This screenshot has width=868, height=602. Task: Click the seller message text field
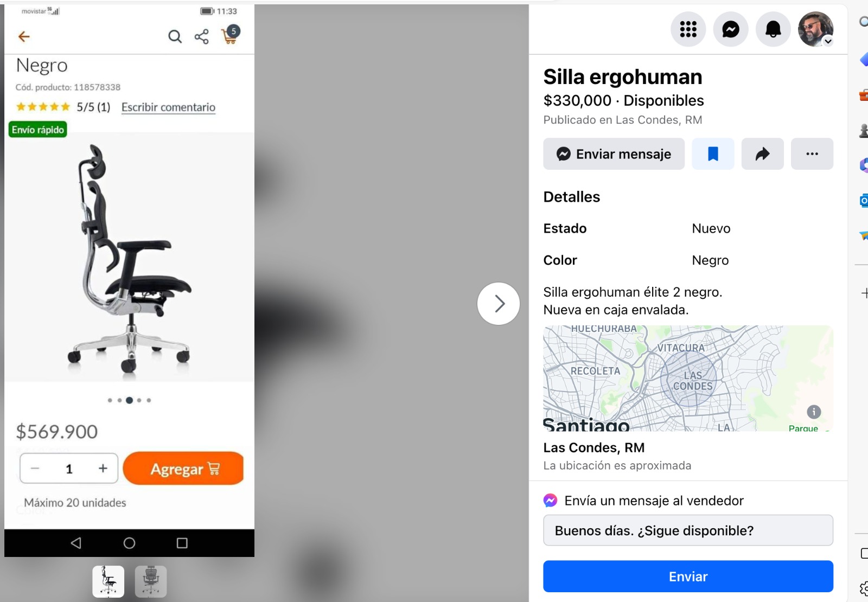tap(688, 530)
